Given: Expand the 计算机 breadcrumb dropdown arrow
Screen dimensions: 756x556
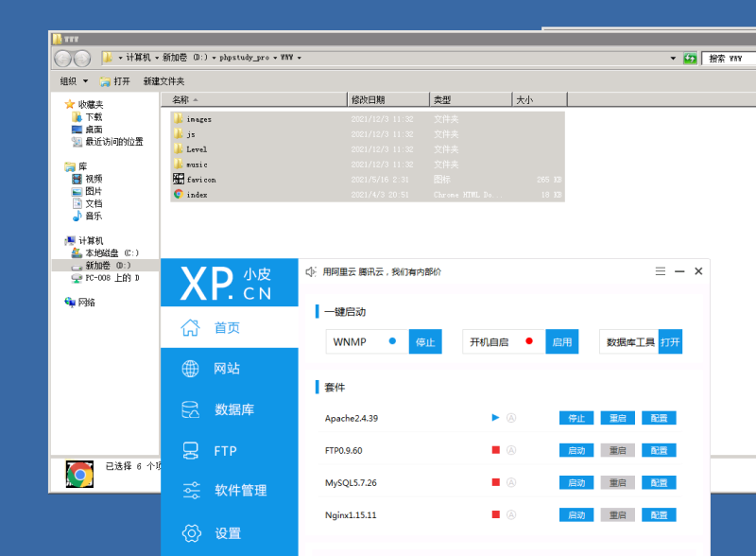Looking at the screenshot, I should click(157, 58).
